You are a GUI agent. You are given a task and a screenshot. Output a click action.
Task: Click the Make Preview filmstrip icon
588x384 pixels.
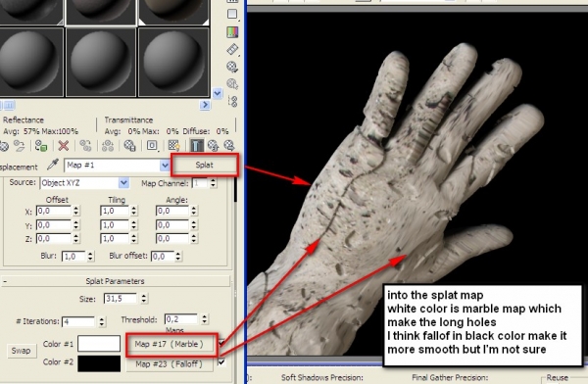232,49
